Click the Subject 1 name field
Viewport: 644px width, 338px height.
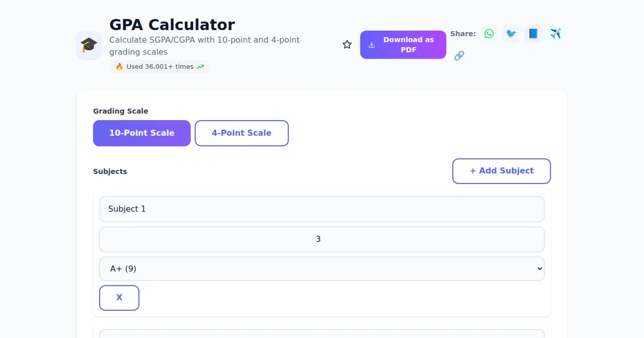coord(322,209)
